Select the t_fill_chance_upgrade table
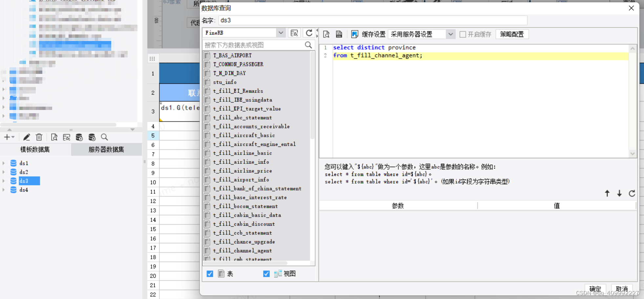Image resolution: width=644 pixels, height=299 pixels. tap(244, 242)
